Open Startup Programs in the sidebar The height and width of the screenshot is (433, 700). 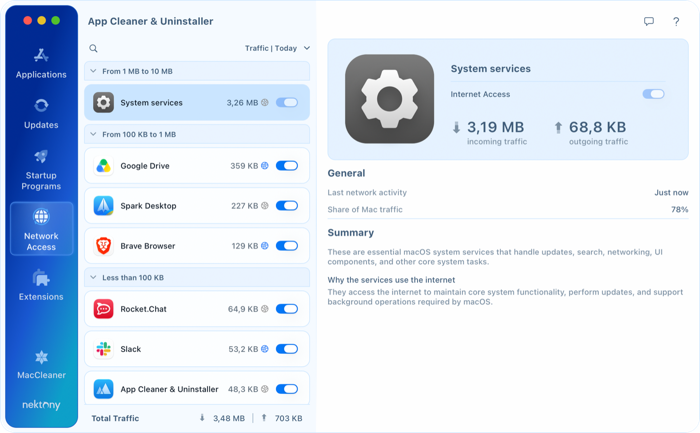pyautogui.click(x=41, y=170)
